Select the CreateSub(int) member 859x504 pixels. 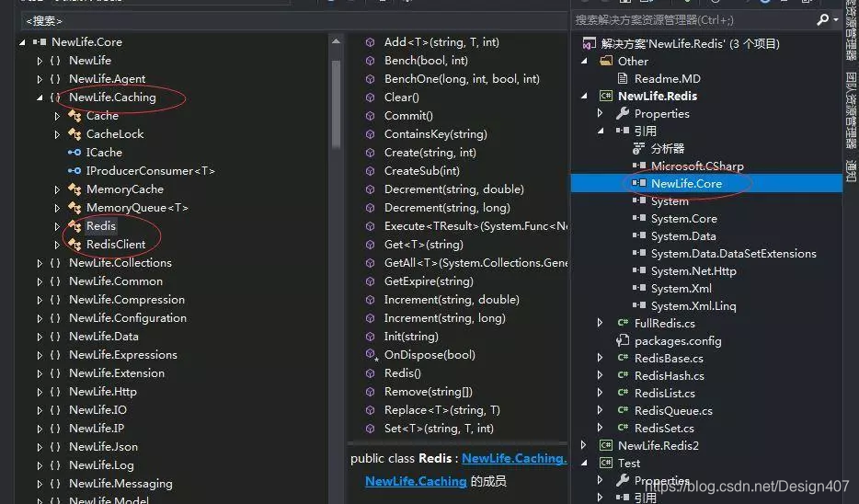422,171
